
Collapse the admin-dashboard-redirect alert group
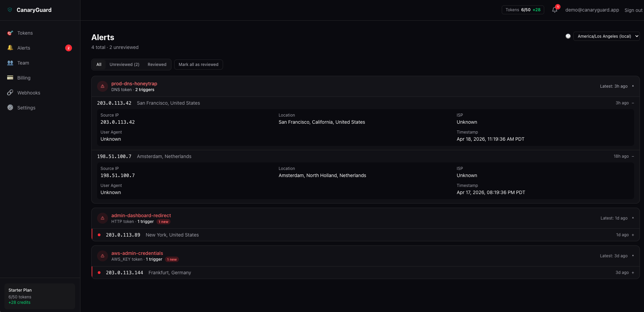tap(633, 218)
